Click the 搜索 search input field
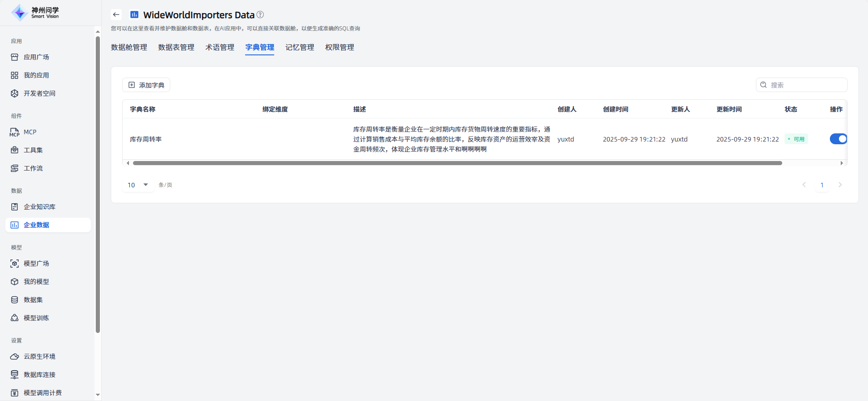 pyautogui.click(x=806, y=85)
